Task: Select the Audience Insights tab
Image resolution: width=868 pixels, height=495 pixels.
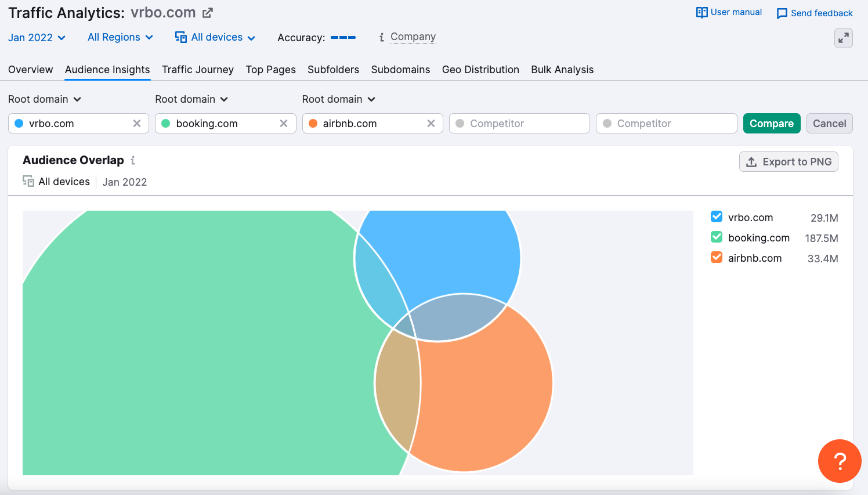Action: coord(107,70)
